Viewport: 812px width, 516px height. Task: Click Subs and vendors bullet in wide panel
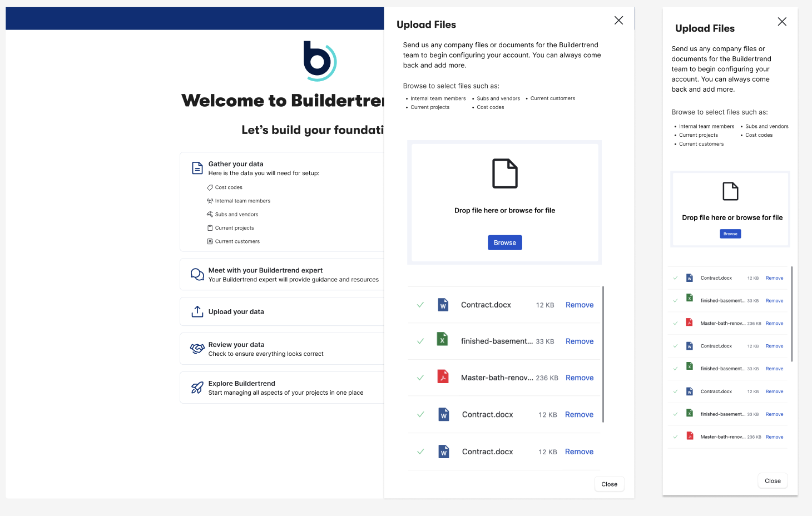[498, 98]
